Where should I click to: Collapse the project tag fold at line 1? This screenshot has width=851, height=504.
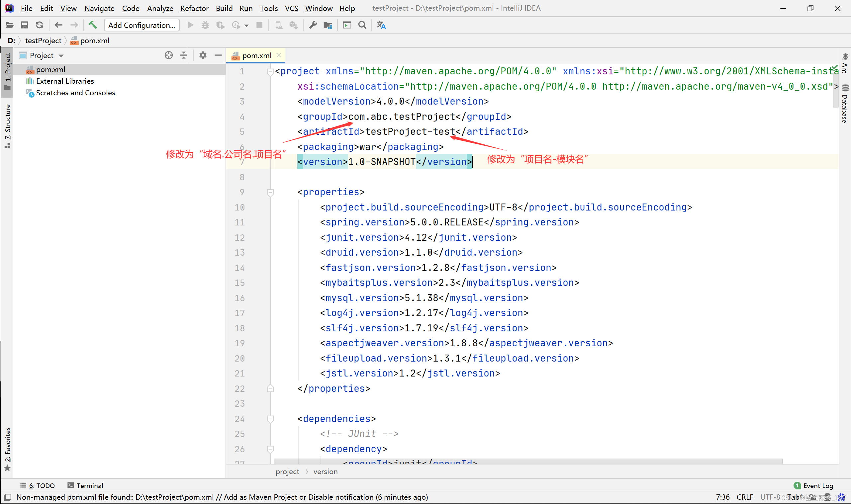(x=270, y=72)
